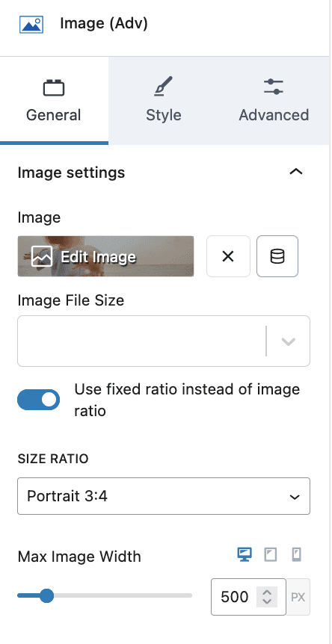Select tablet device icon for width
332x644 pixels.
coord(271,555)
